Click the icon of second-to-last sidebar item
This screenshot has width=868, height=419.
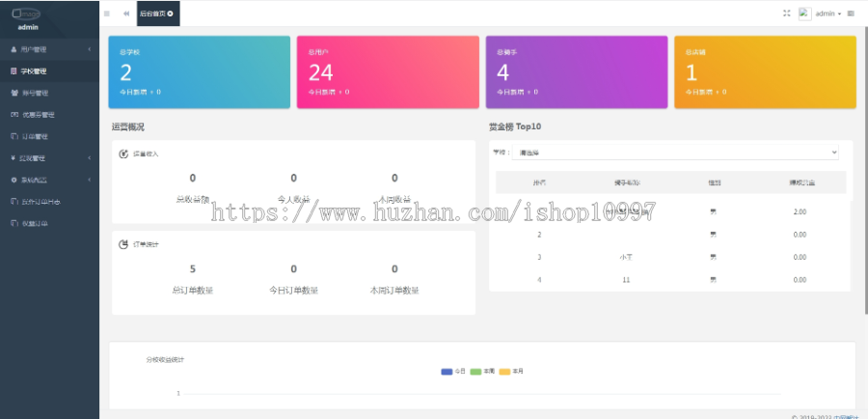point(14,202)
